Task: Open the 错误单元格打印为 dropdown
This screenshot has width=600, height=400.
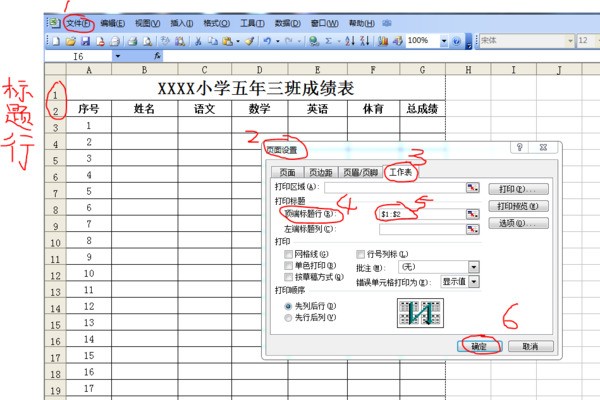Action: click(x=474, y=282)
